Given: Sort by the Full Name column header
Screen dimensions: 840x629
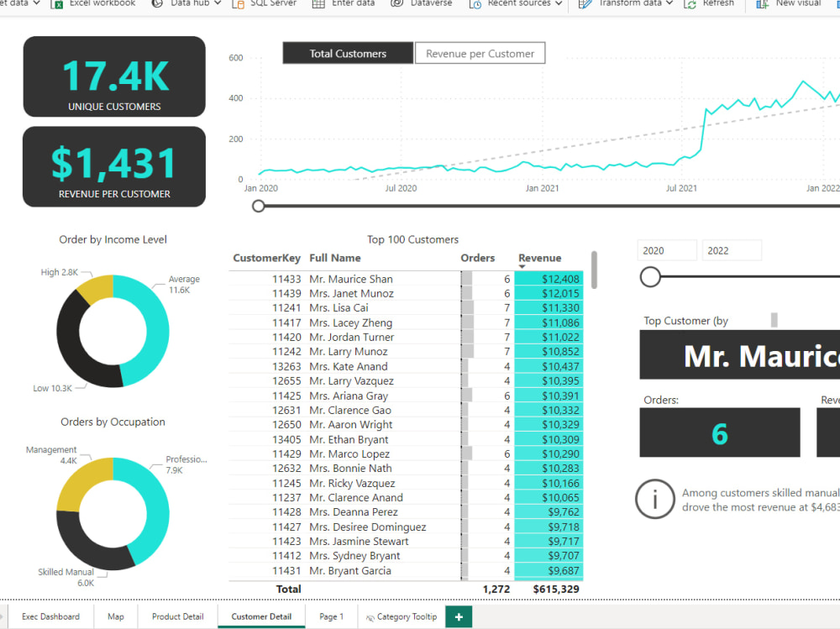Looking at the screenshot, I should point(335,259).
